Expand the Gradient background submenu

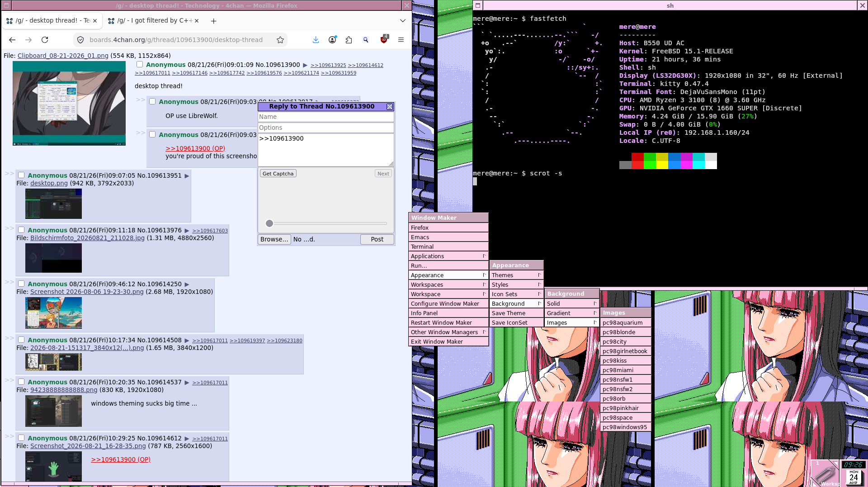click(x=572, y=313)
